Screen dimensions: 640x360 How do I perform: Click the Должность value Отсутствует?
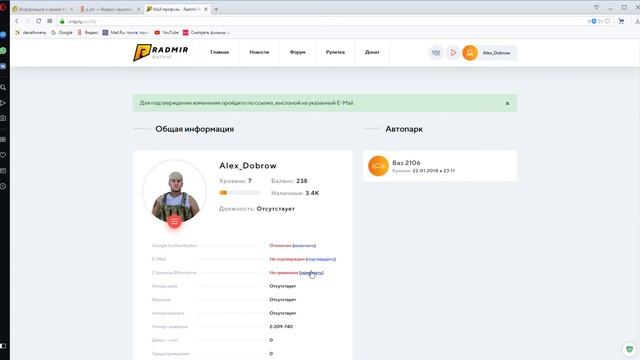tap(276, 209)
